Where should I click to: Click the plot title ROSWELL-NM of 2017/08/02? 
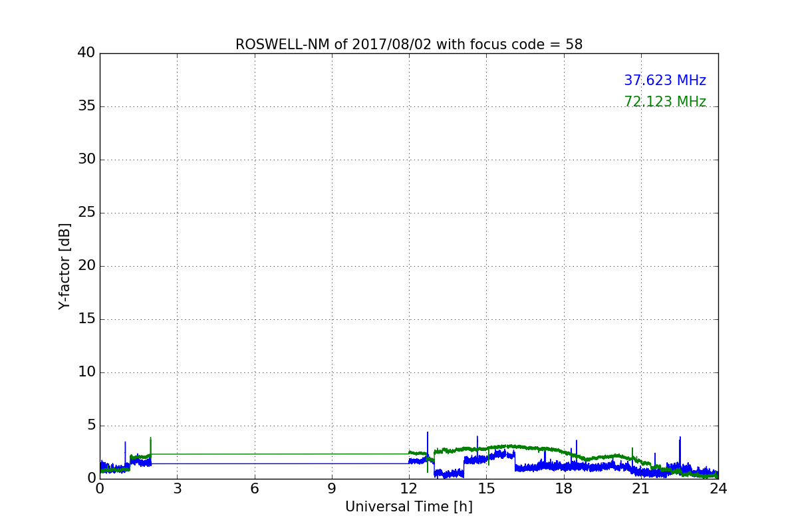[409, 45]
